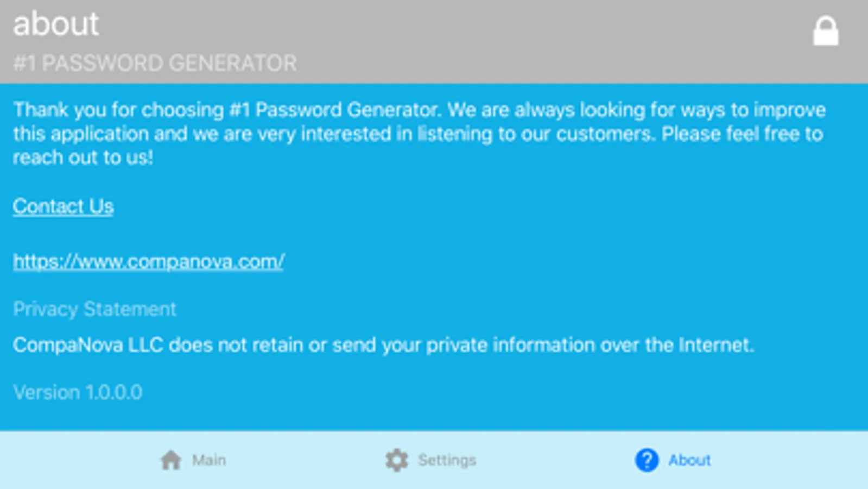
Task: Click the Privacy Statement heading
Action: [94, 309]
